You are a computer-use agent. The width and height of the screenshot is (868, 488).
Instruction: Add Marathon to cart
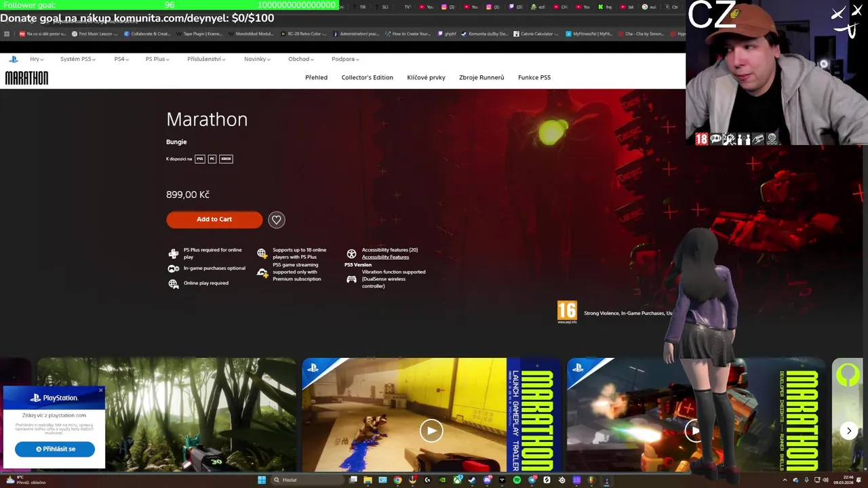214,219
